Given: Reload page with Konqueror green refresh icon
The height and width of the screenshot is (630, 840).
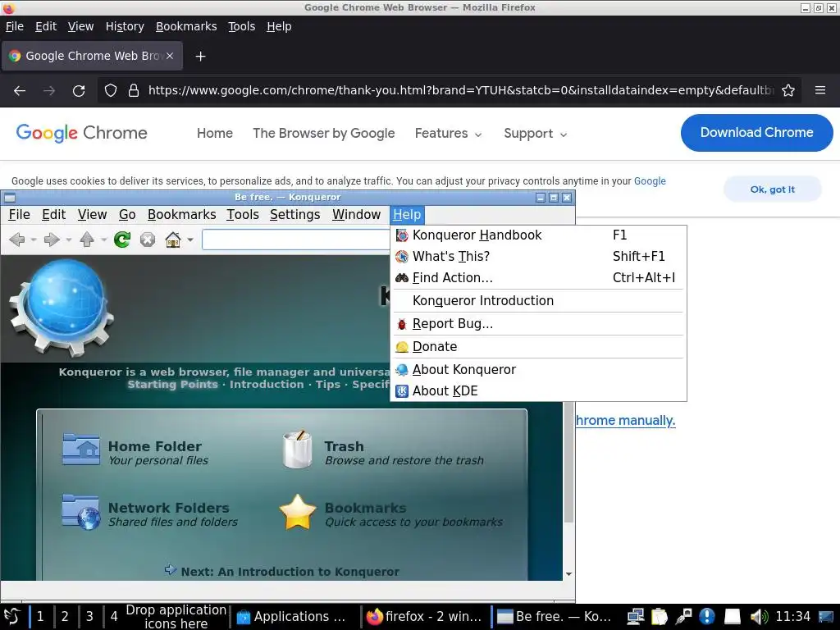Looking at the screenshot, I should tap(122, 240).
